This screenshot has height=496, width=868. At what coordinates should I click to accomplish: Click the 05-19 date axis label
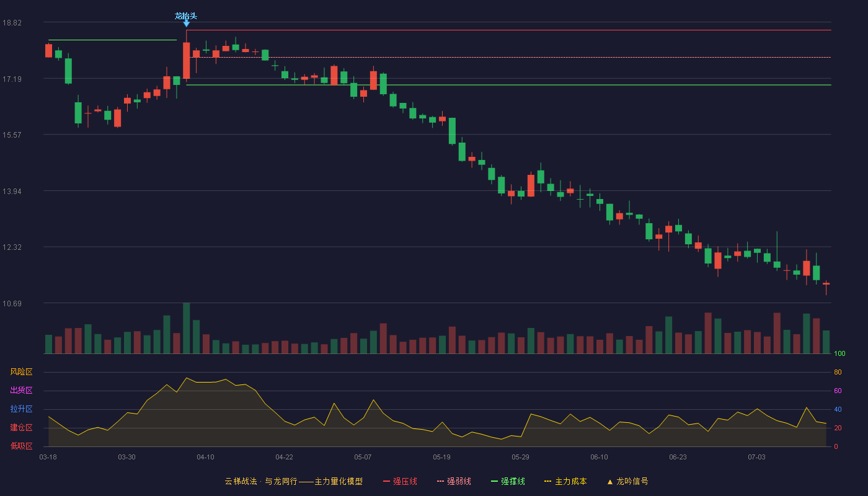pos(441,457)
